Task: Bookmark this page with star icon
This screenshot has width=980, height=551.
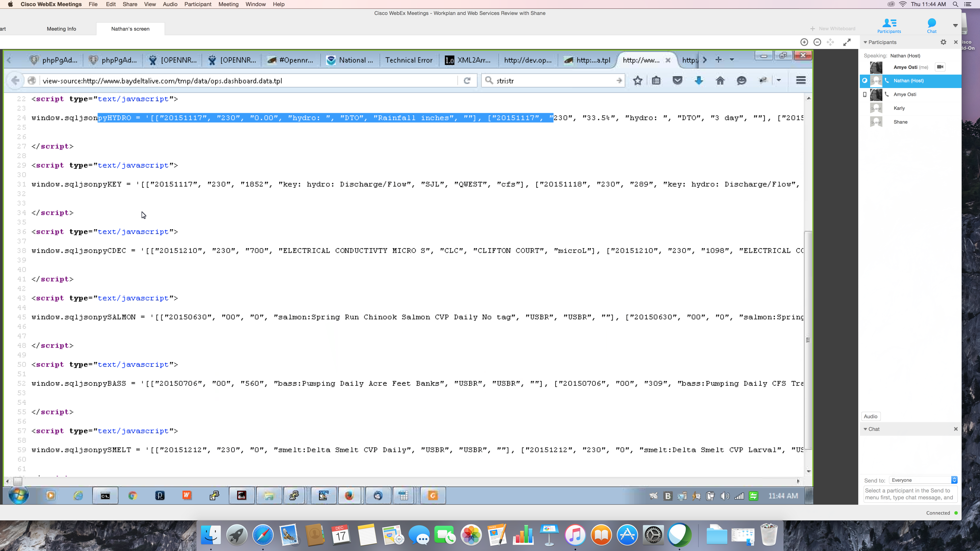Action: [638, 81]
